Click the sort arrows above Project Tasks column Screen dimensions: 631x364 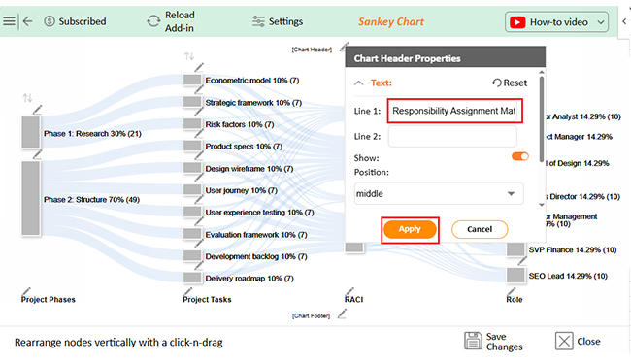point(189,56)
